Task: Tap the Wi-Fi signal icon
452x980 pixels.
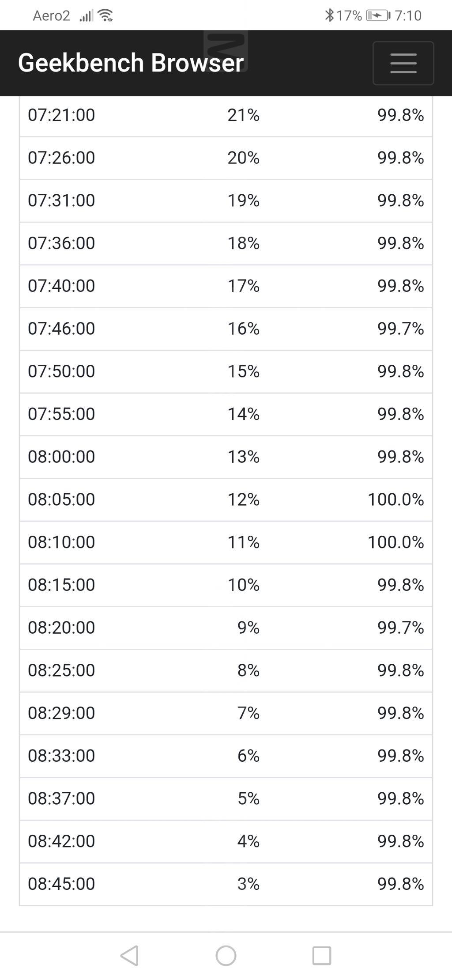Action: (105, 15)
